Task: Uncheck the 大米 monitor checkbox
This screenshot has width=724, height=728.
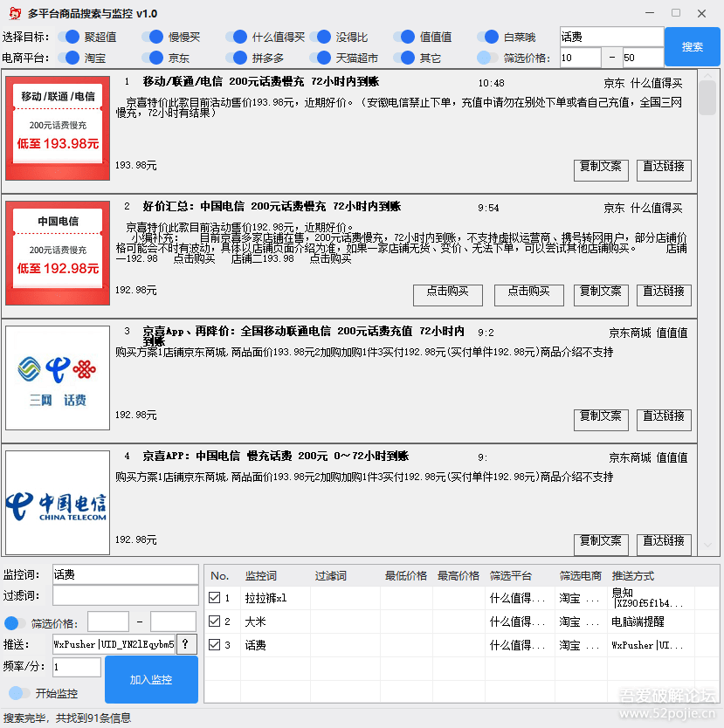Action: coord(213,622)
